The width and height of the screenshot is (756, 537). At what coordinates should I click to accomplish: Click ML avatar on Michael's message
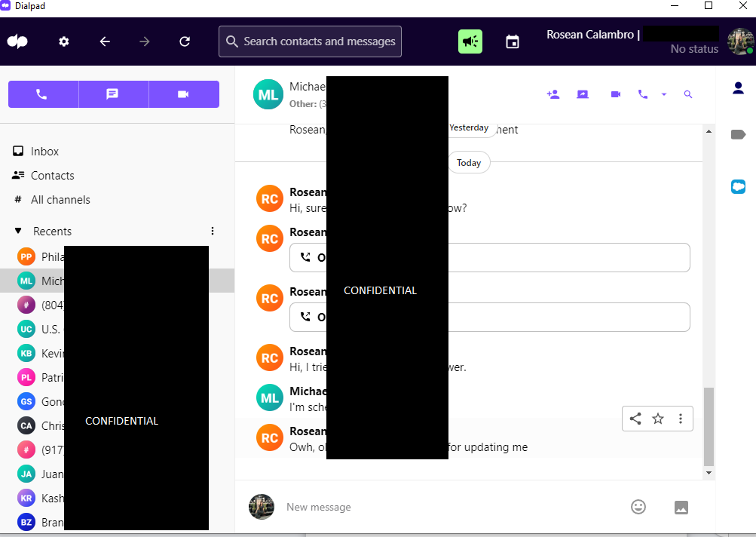tap(270, 397)
